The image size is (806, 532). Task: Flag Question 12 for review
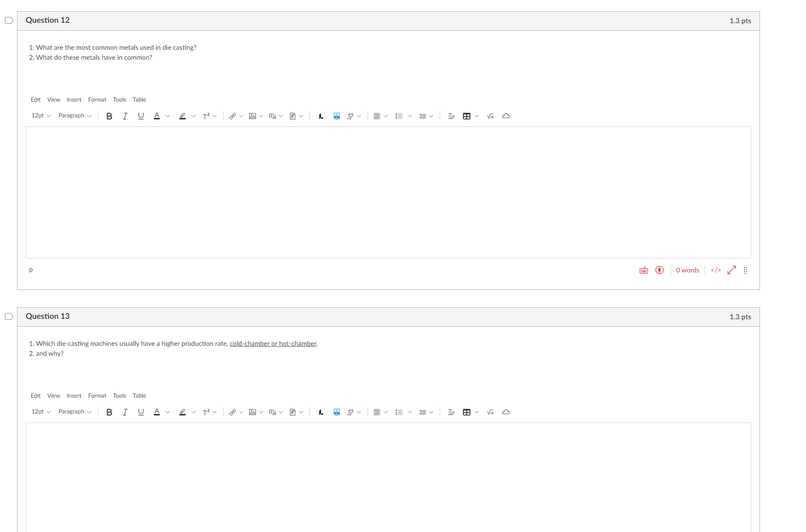9,20
